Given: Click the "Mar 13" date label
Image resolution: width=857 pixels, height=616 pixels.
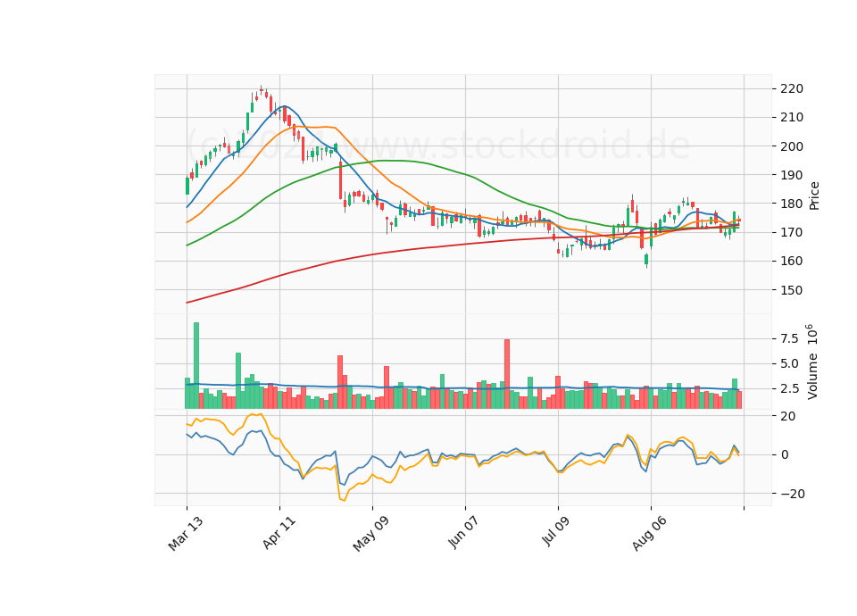Looking at the screenshot, I should point(186,533).
